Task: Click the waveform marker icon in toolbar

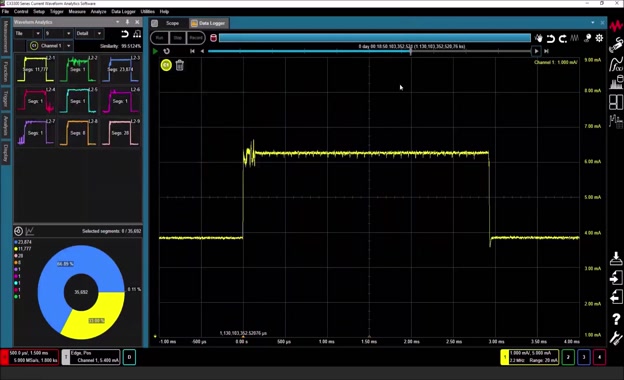Action: click(x=574, y=38)
